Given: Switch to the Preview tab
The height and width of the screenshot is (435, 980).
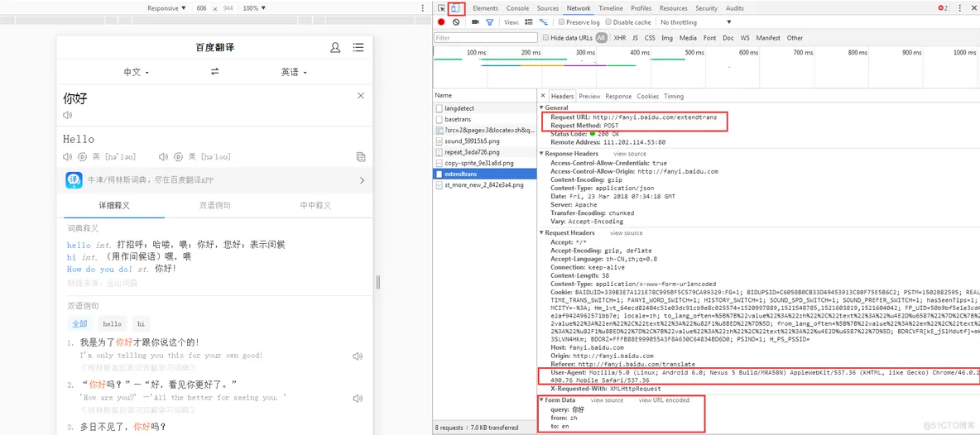Looking at the screenshot, I should pos(589,96).
